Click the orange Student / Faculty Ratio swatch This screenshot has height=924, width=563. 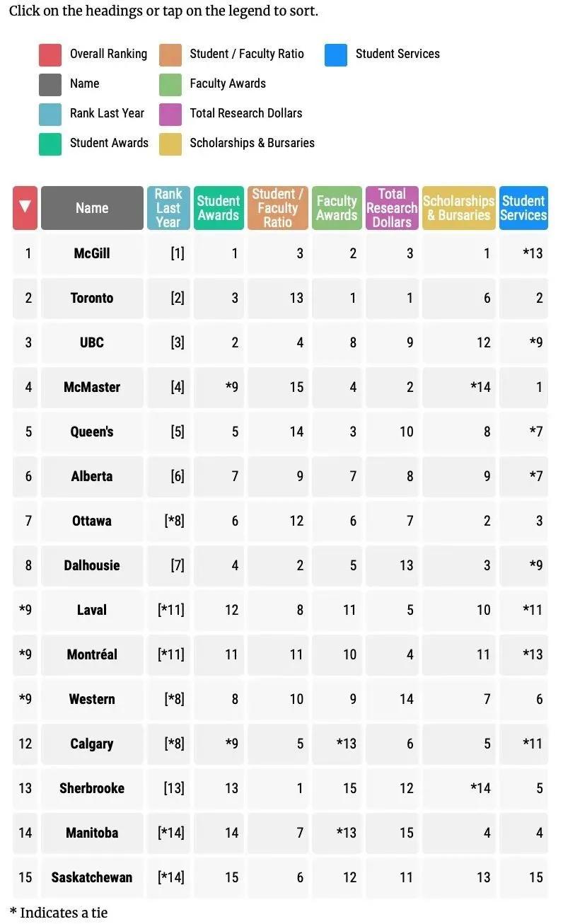(170, 54)
